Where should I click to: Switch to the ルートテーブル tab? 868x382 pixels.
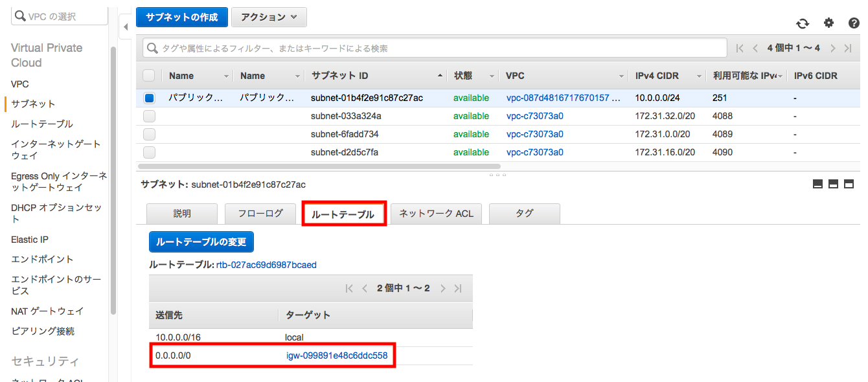pyautogui.click(x=343, y=214)
